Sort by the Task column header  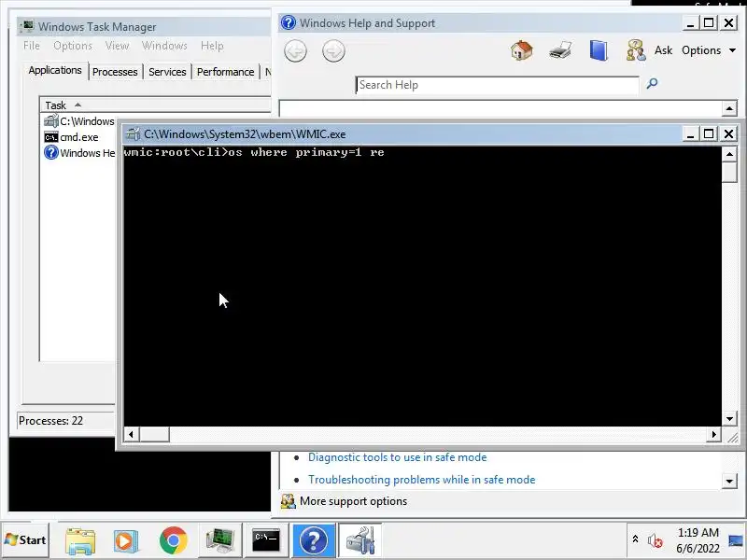pyautogui.click(x=155, y=105)
